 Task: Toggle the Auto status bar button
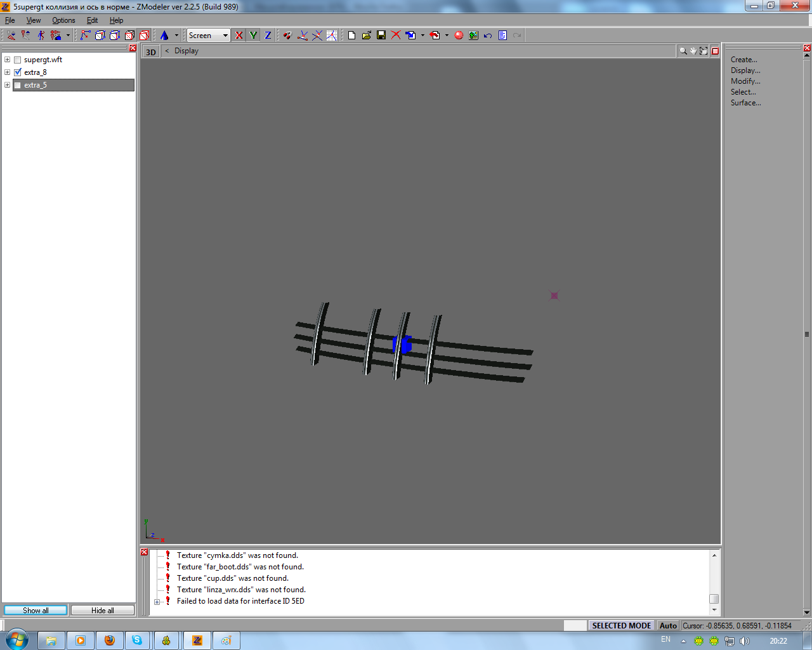(x=668, y=625)
